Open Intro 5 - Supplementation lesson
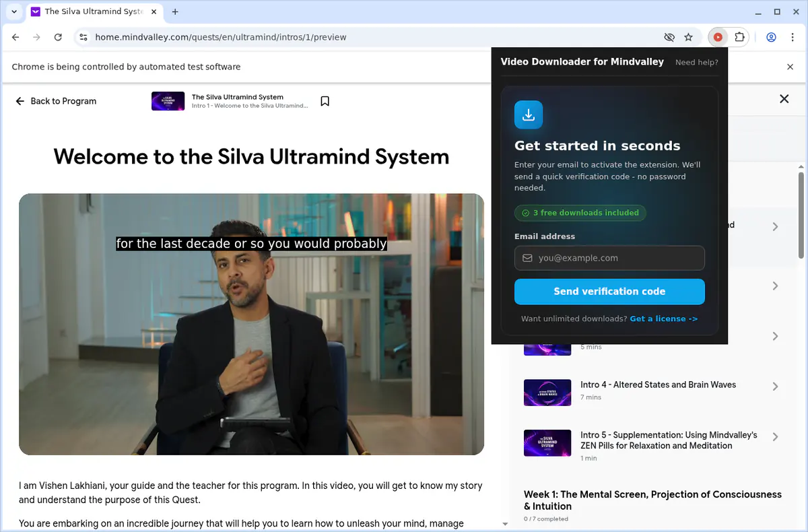Screen dimensions: 808x532 point(669,440)
